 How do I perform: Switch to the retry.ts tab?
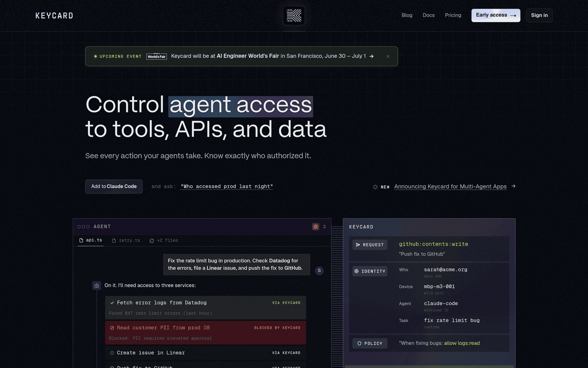point(126,241)
